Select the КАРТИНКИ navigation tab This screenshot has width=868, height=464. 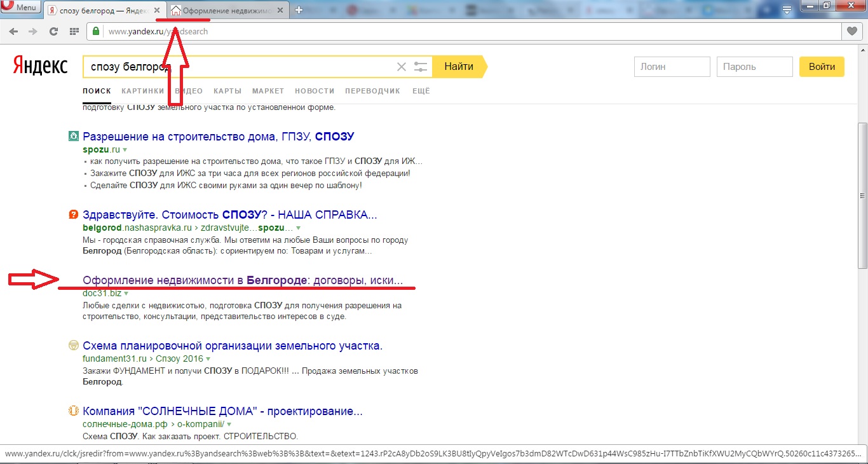click(143, 91)
